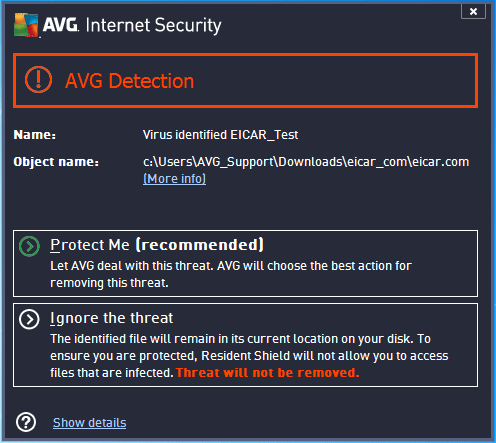This screenshot has height=443, width=496.
Task: Click the green Protect Me arrow icon
Action: point(29,246)
